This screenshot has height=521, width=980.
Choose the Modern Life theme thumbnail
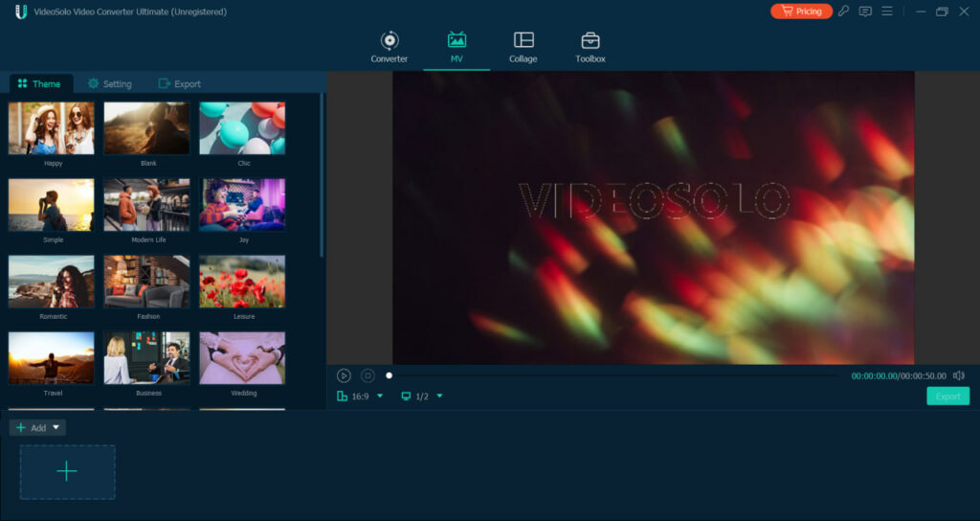146,205
